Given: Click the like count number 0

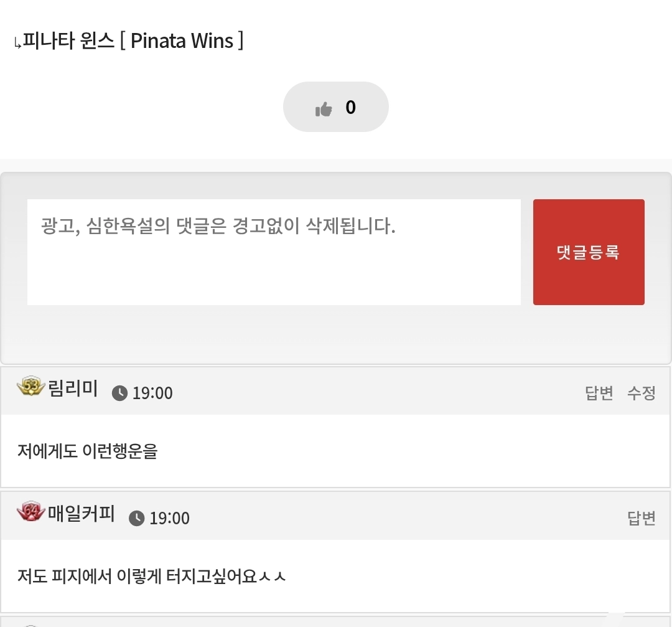Looking at the screenshot, I should 351,108.
